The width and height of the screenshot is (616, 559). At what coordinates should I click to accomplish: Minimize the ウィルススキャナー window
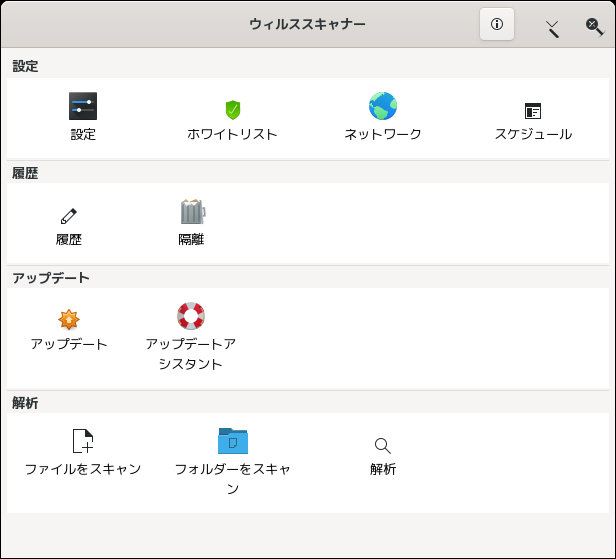(552, 29)
